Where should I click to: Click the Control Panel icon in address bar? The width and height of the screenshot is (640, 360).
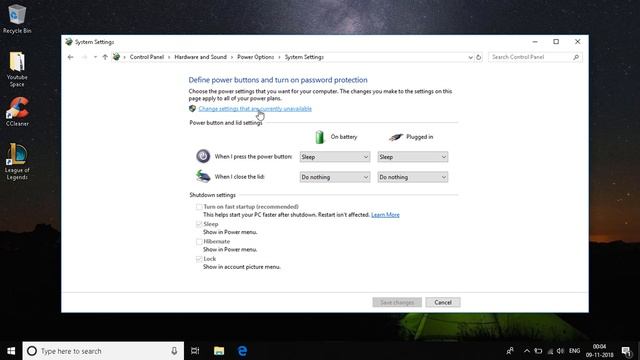coord(116,57)
